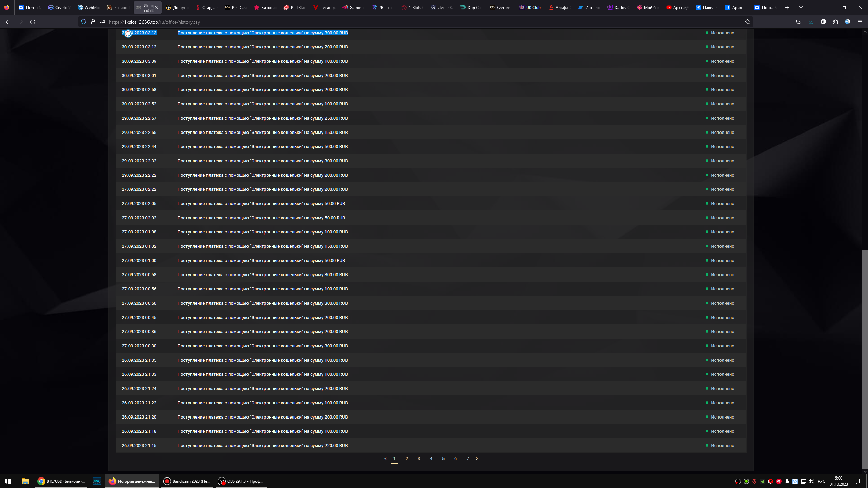This screenshot has height=488, width=868.
Task: Open the extensions puzzle icon
Action: click(x=835, y=22)
